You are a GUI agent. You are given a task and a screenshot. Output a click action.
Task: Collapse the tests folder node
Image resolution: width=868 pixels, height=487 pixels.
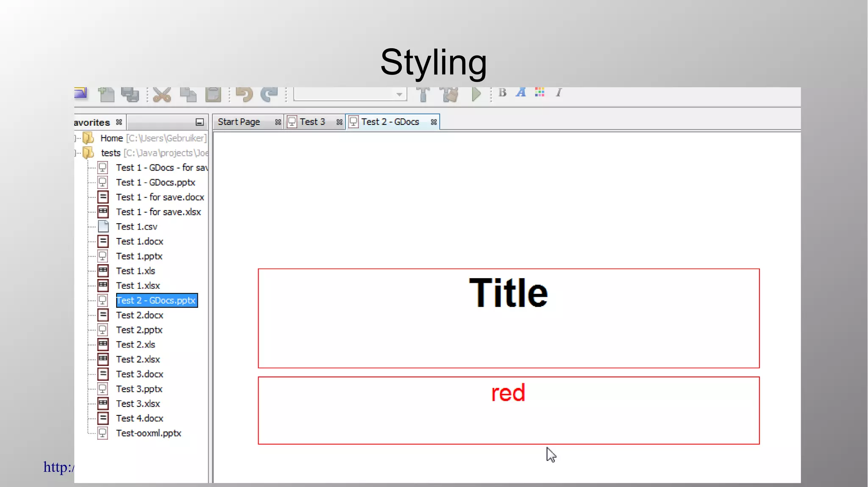tap(76, 153)
